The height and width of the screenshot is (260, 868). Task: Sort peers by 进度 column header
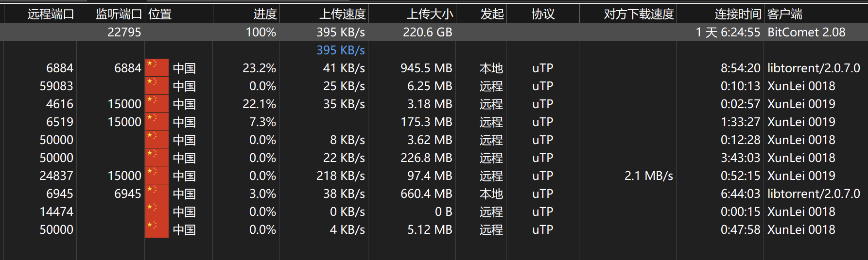click(x=246, y=14)
